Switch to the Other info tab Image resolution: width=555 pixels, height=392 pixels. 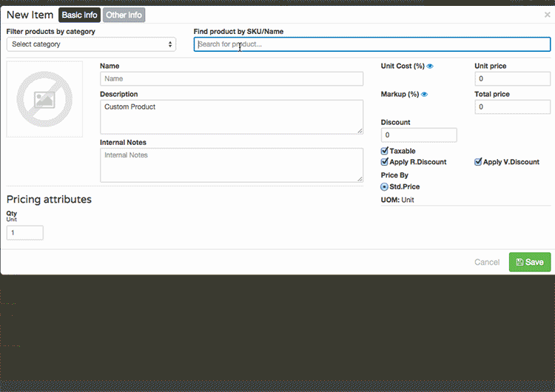pyautogui.click(x=124, y=15)
